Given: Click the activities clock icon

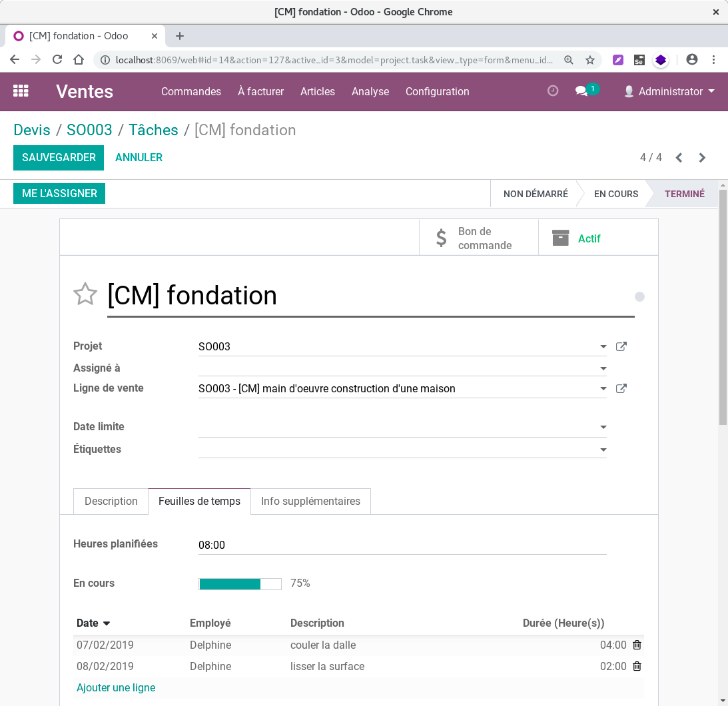Looking at the screenshot, I should (x=553, y=91).
